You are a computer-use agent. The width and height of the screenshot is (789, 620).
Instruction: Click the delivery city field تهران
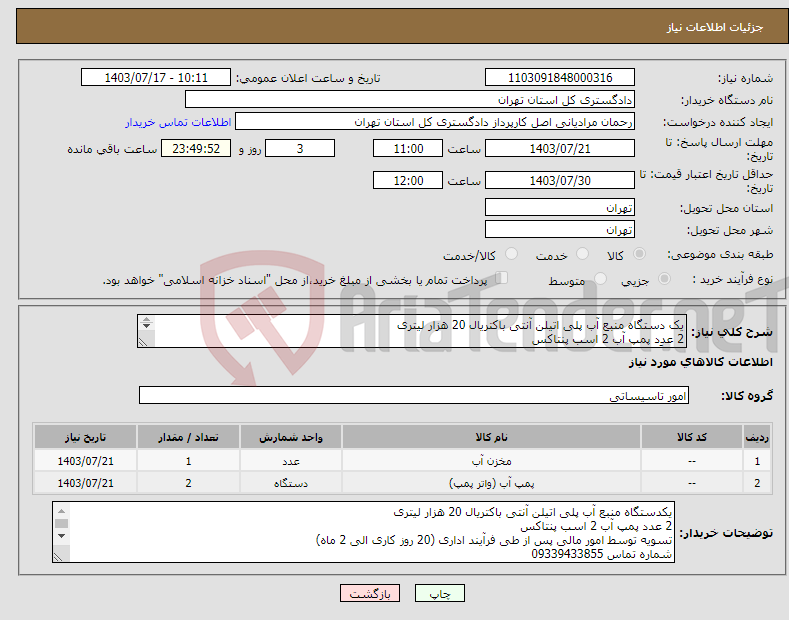[560, 229]
